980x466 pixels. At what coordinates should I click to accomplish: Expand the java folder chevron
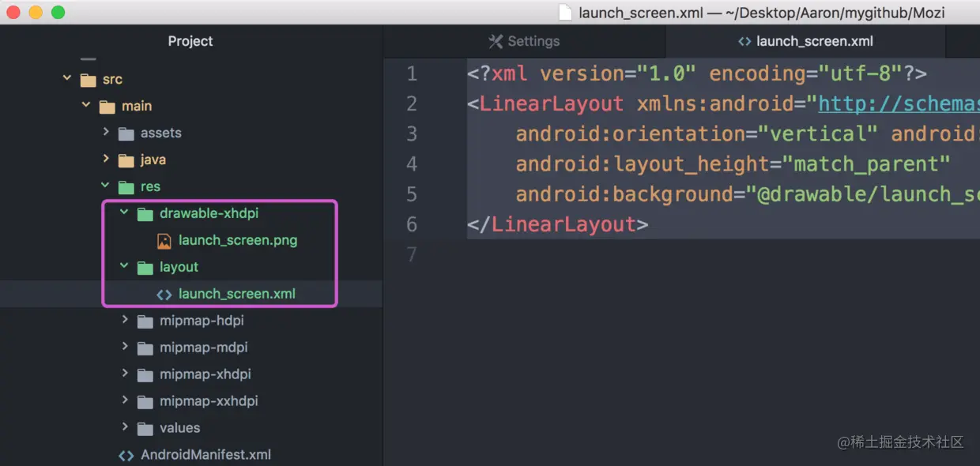(106, 159)
